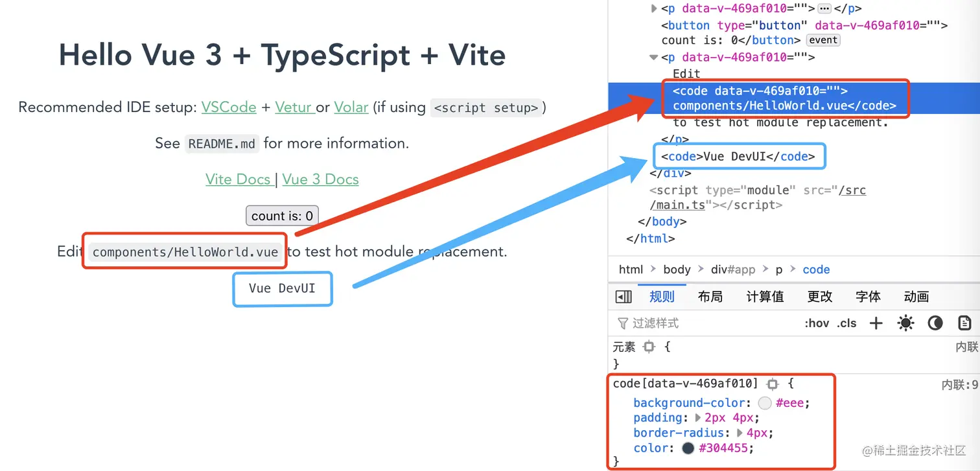Select html in the breadcrumb bar
This screenshot has height=471, width=980.
[x=631, y=270]
